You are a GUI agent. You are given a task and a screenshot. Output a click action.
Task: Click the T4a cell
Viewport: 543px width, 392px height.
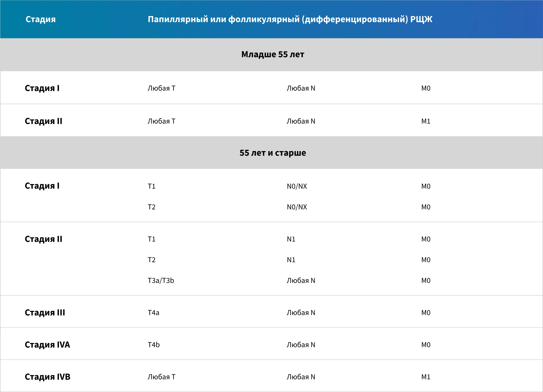153,312
